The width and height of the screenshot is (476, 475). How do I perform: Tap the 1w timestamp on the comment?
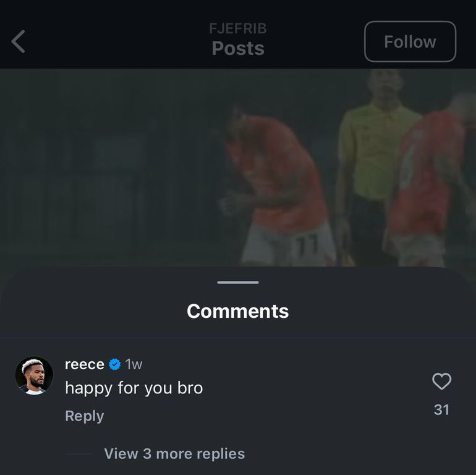tap(134, 364)
